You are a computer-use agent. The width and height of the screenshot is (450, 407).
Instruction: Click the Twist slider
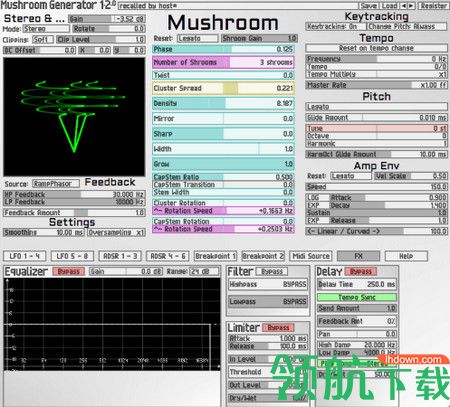[x=223, y=75]
